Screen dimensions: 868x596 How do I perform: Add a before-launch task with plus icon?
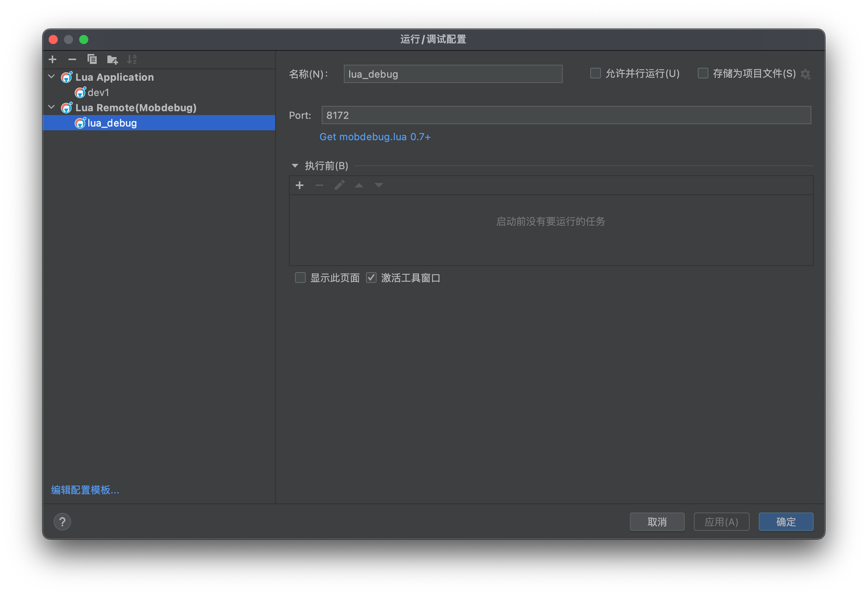pos(299,185)
